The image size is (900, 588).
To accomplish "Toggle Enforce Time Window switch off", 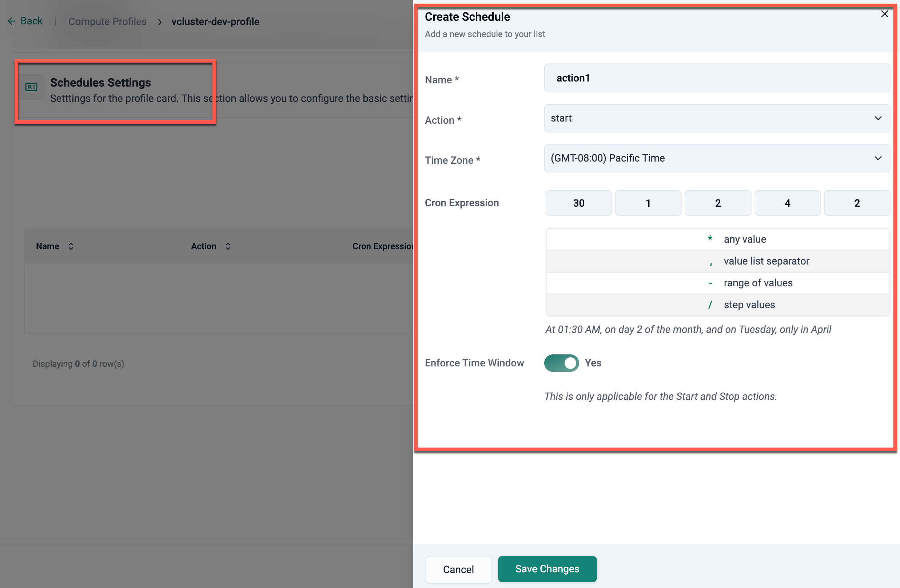I will 561,363.
